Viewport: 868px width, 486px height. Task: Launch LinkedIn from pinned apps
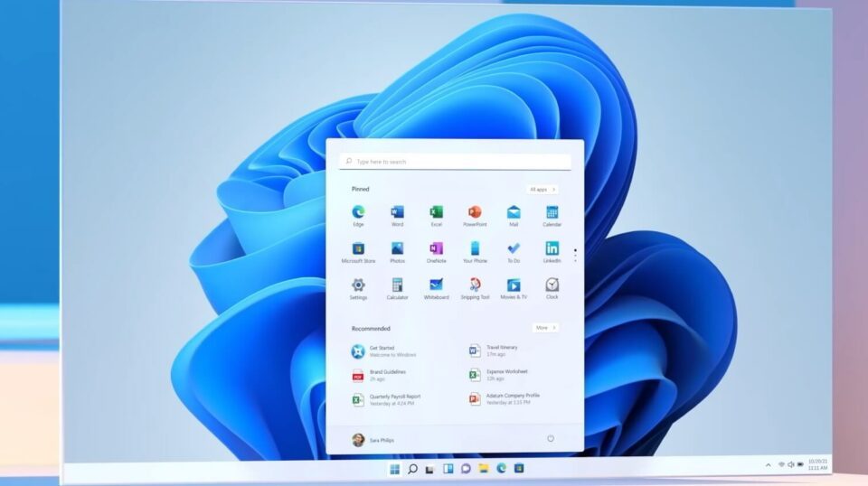tap(552, 251)
